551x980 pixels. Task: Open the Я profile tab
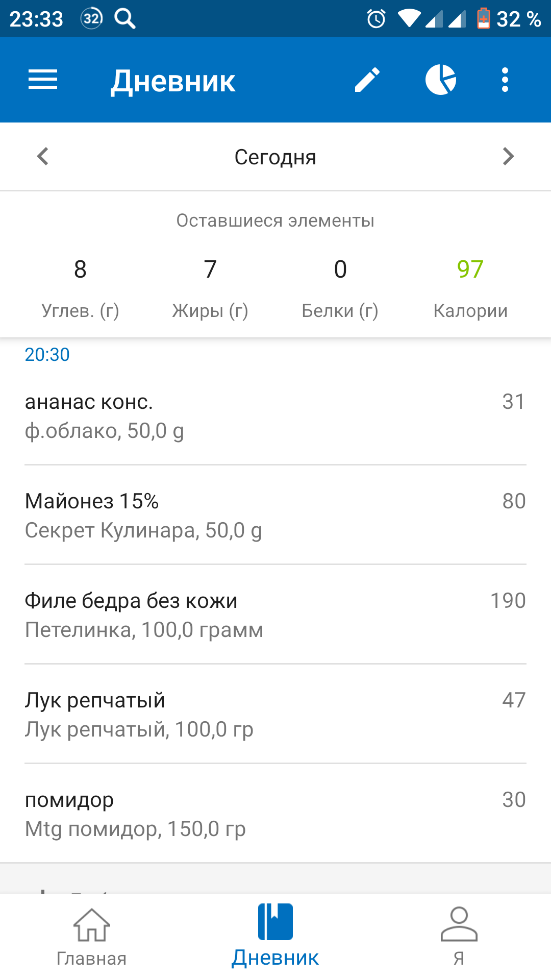tap(459, 937)
